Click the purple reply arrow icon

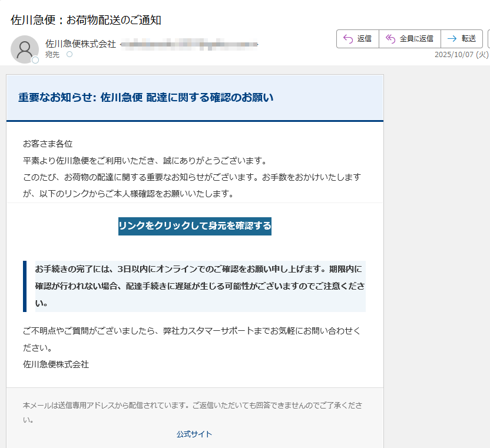(x=348, y=39)
